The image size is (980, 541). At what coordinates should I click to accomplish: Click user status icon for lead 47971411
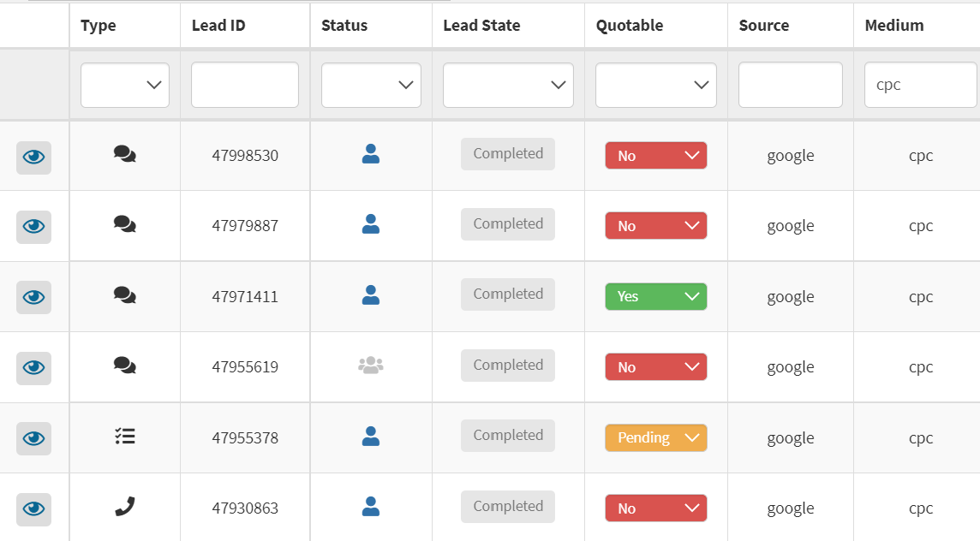point(371,294)
